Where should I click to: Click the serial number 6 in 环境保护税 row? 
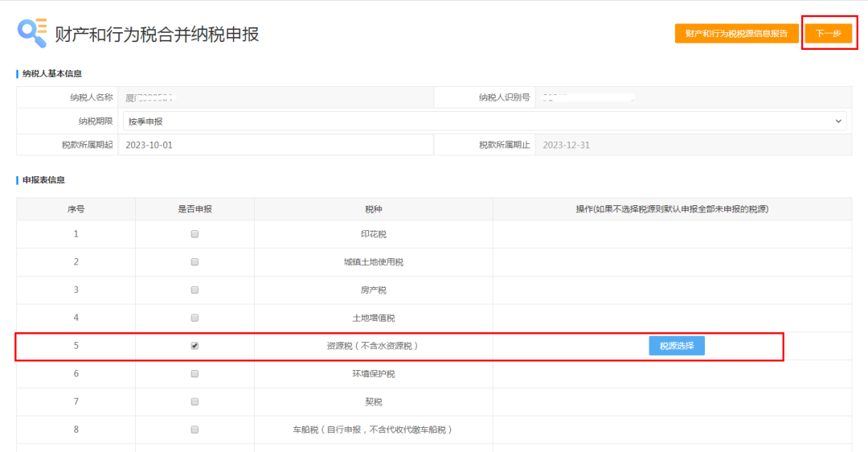(x=76, y=373)
